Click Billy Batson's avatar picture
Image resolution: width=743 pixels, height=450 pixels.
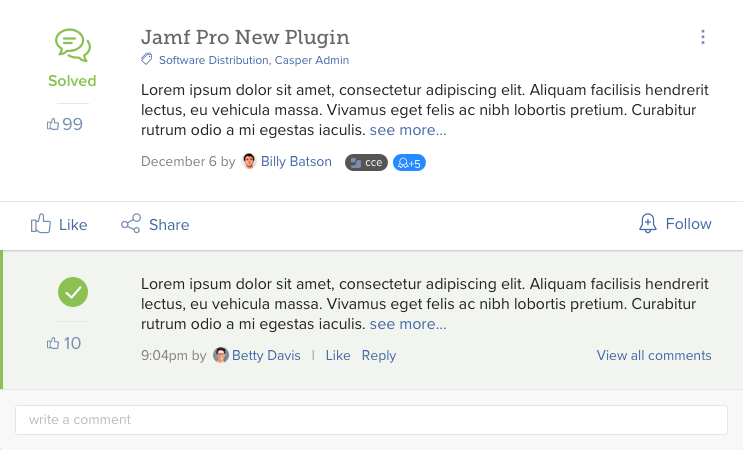tap(249, 161)
